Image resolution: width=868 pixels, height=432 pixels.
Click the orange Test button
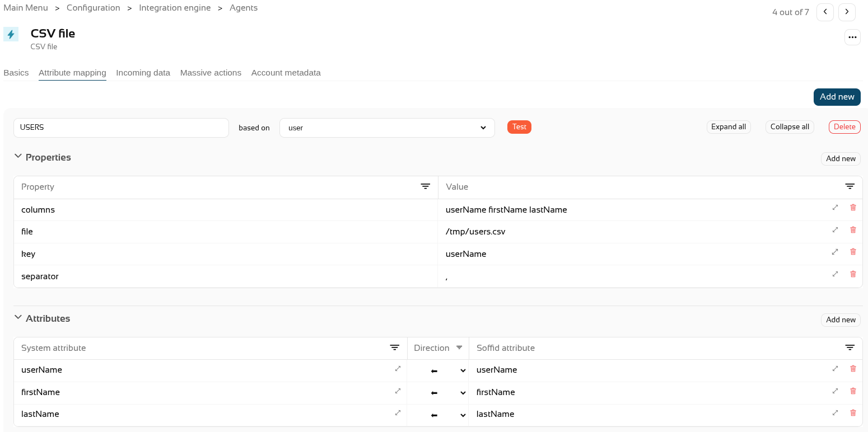[519, 127]
